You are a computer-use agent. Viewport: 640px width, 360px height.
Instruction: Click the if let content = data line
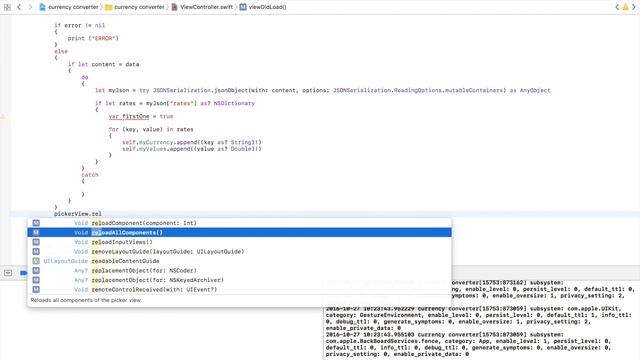(103, 64)
